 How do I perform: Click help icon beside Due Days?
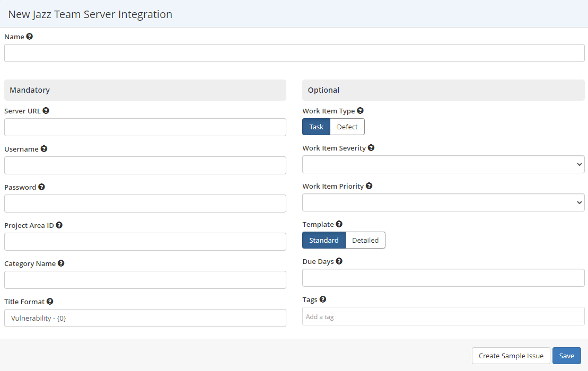click(x=339, y=261)
